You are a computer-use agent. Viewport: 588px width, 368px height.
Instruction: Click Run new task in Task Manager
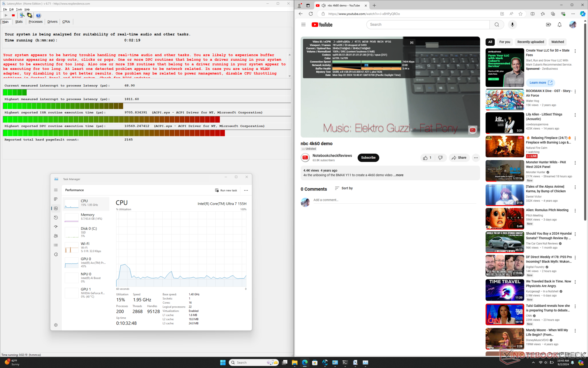pos(226,190)
